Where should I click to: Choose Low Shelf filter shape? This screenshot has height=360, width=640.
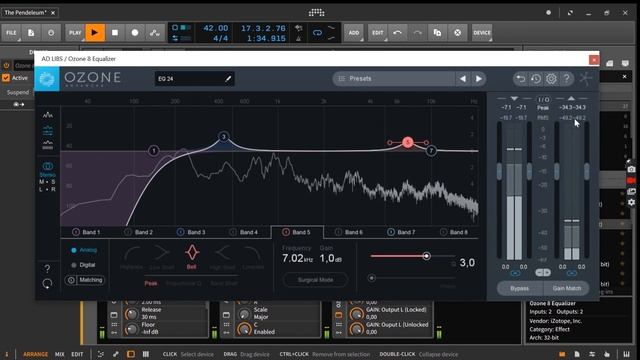click(162, 258)
